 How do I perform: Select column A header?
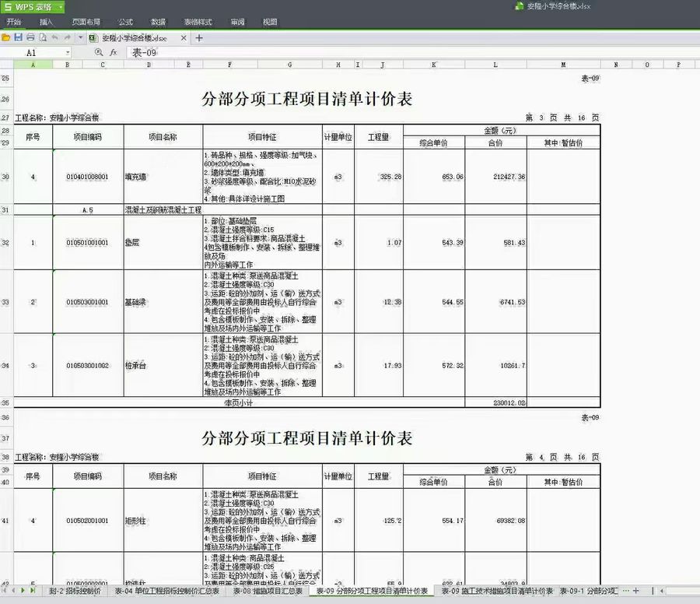pos(33,65)
